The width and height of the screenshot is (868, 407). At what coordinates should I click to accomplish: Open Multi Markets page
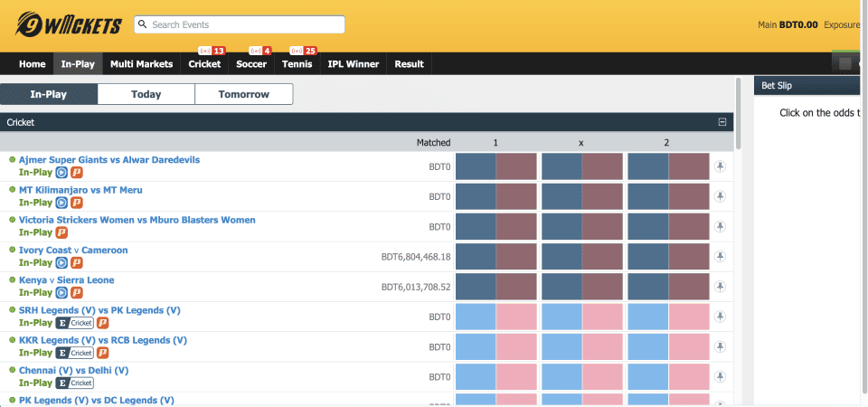point(142,64)
